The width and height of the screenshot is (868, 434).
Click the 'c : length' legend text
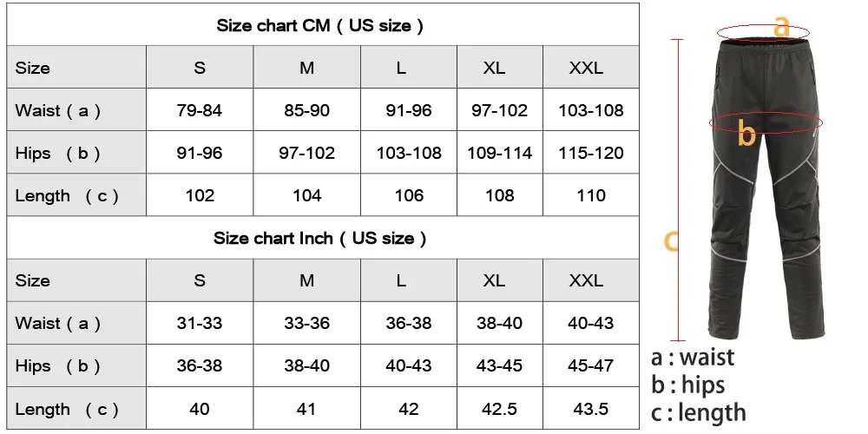point(699,413)
